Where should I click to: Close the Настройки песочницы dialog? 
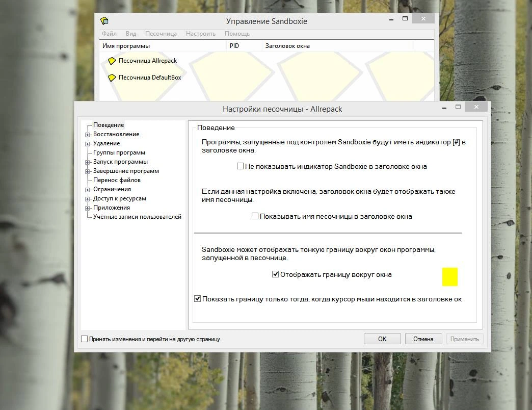click(476, 107)
